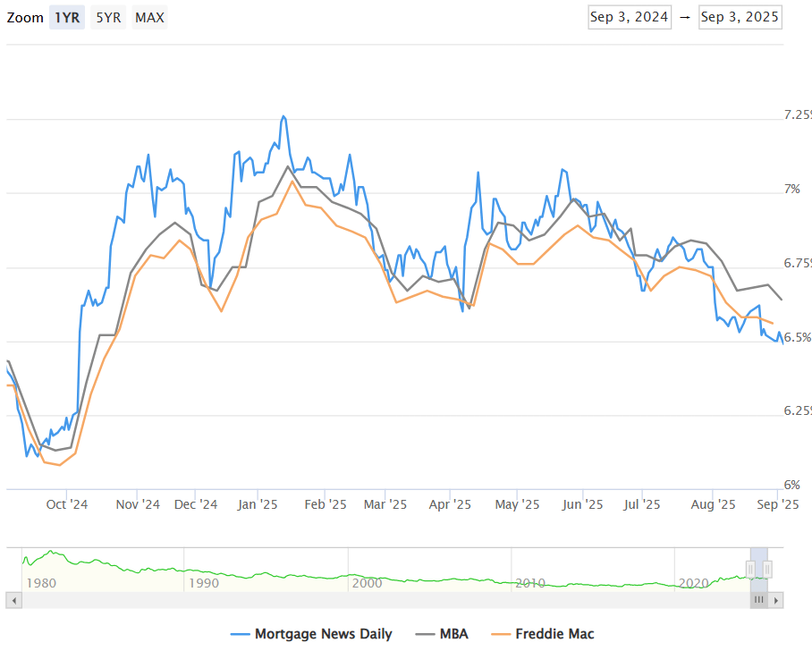Click the Jul '25 axis label
This screenshot has width=812, height=651.
pyautogui.click(x=642, y=504)
